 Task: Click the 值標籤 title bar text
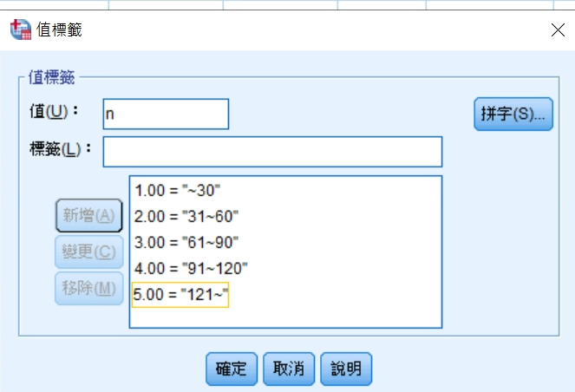click(58, 29)
